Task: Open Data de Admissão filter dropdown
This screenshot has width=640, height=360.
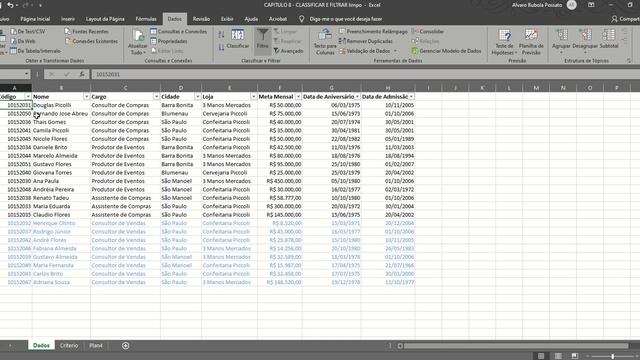Action: point(411,97)
